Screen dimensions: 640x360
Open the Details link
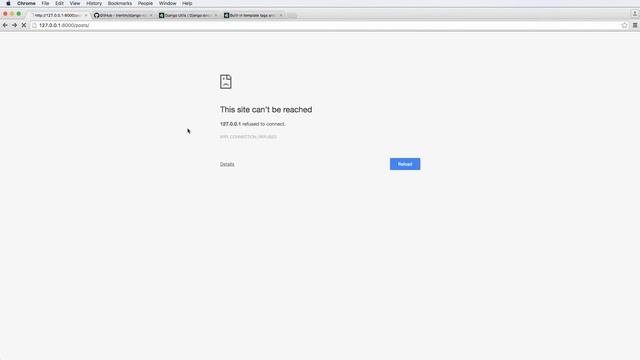(227, 164)
